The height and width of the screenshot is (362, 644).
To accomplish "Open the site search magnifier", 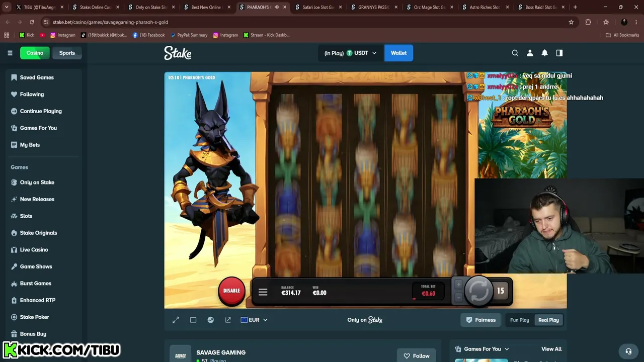I will pyautogui.click(x=515, y=53).
